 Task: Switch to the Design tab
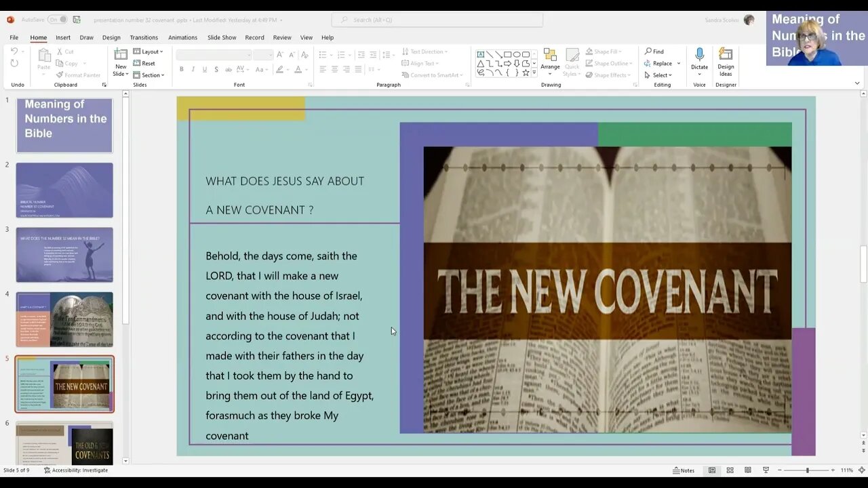pyautogui.click(x=111, y=37)
